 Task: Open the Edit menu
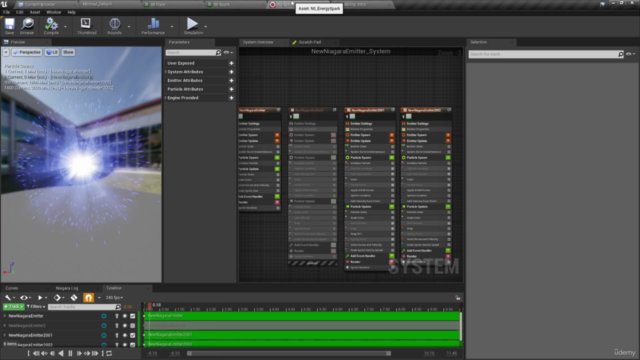[x=19, y=12]
